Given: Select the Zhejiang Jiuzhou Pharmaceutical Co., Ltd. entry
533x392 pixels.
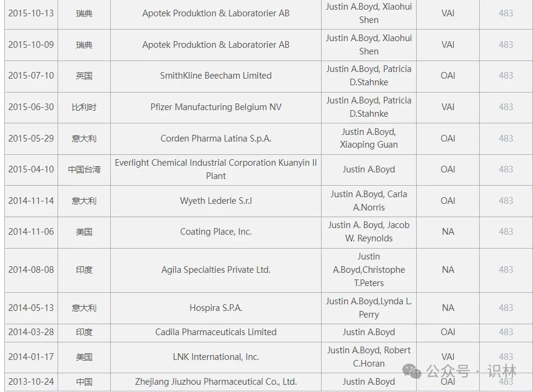Looking at the screenshot, I should 216,382.
